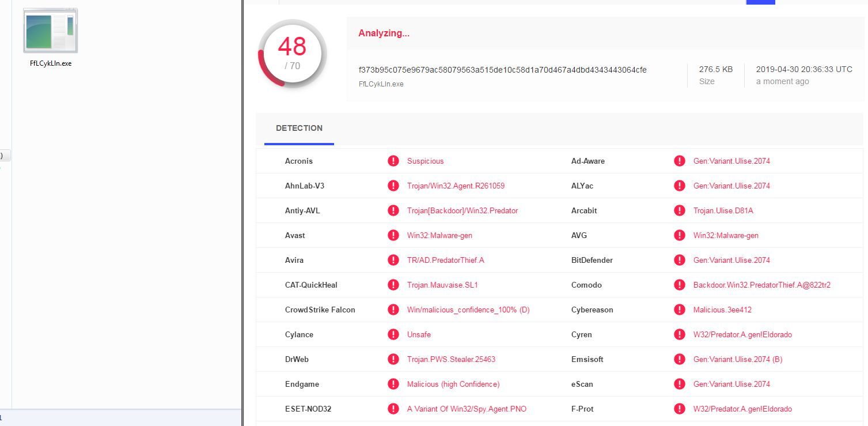Select the Trojan.PWS.Stealer.25463 detection text
Screen dimensions: 868x426
(451, 360)
